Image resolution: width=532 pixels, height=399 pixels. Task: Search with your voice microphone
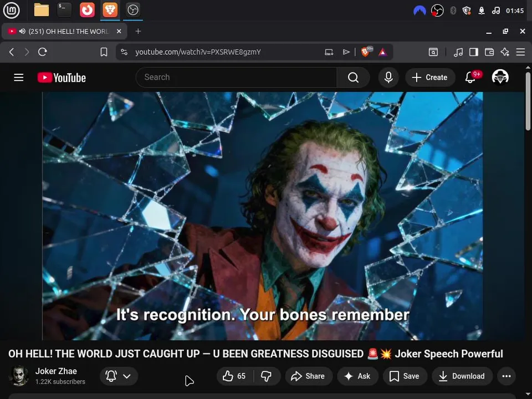(388, 78)
